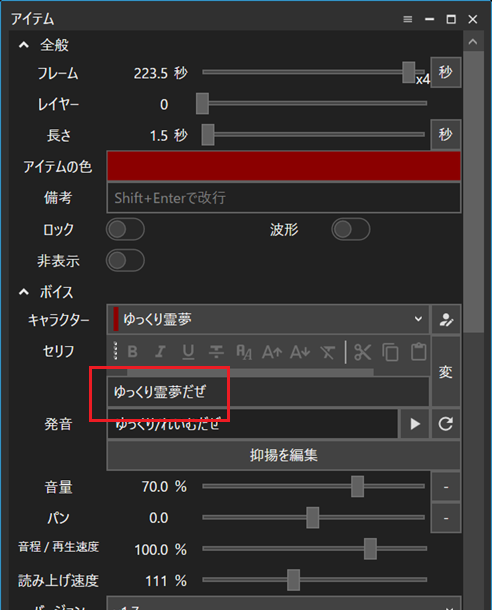Apply strikethrough to the dialogue text

[216, 352]
